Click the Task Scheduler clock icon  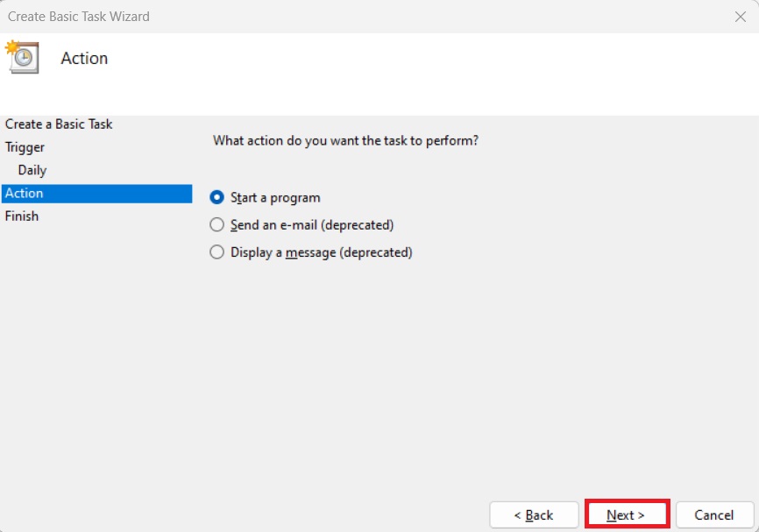(x=25, y=59)
